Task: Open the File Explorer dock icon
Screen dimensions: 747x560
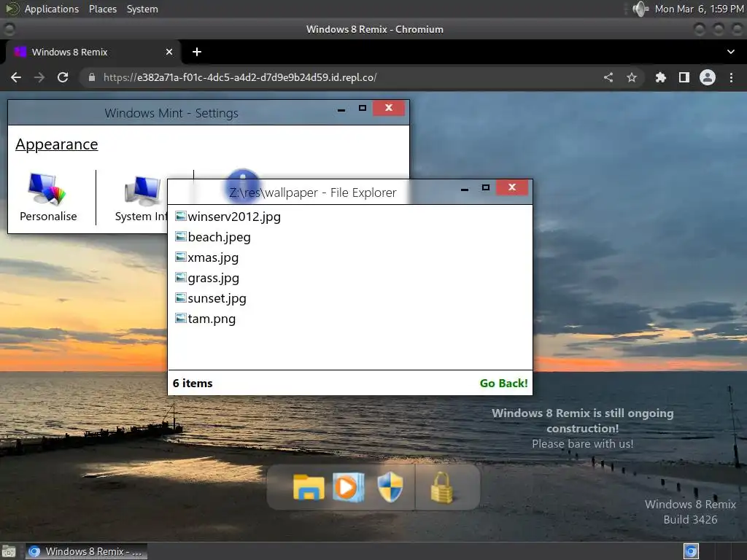Action: point(309,487)
